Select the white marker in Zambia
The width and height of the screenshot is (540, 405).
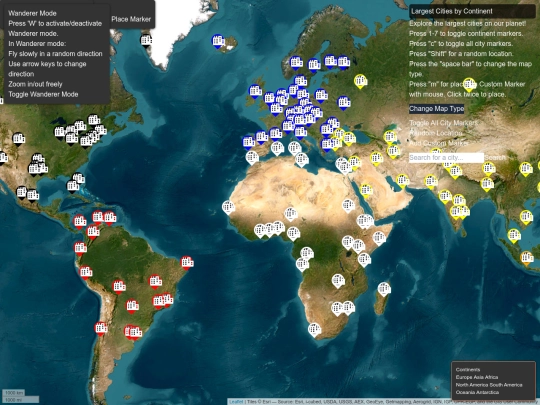pos(338,281)
